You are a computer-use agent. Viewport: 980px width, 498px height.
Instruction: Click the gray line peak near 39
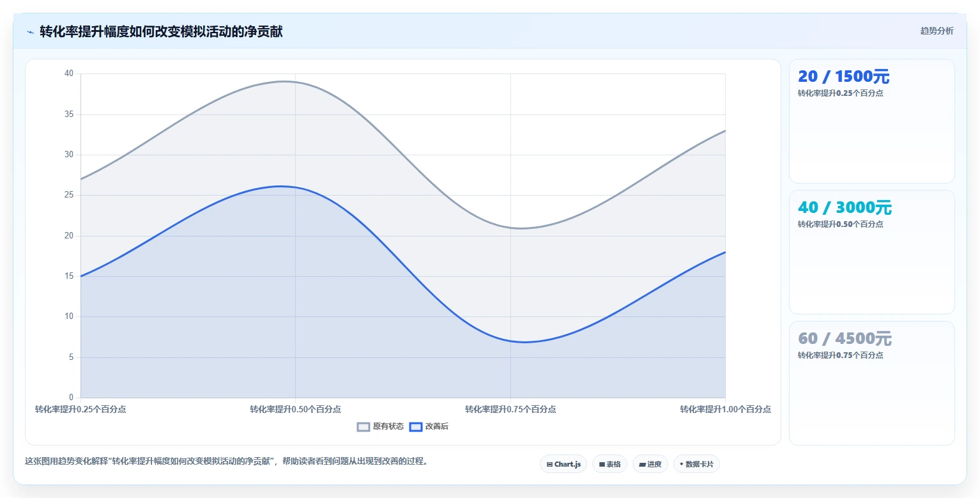click(x=285, y=81)
